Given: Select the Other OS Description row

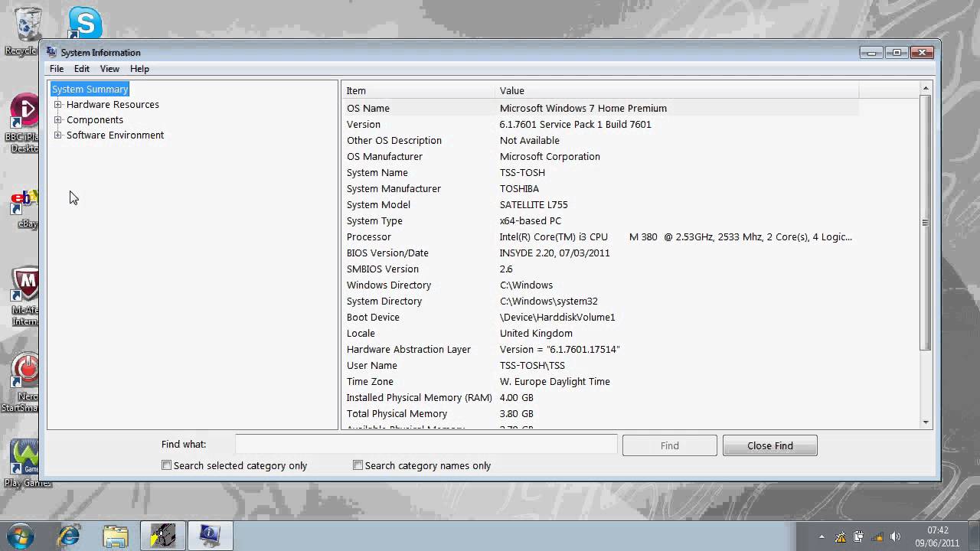Looking at the screenshot, I should (600, 140).
